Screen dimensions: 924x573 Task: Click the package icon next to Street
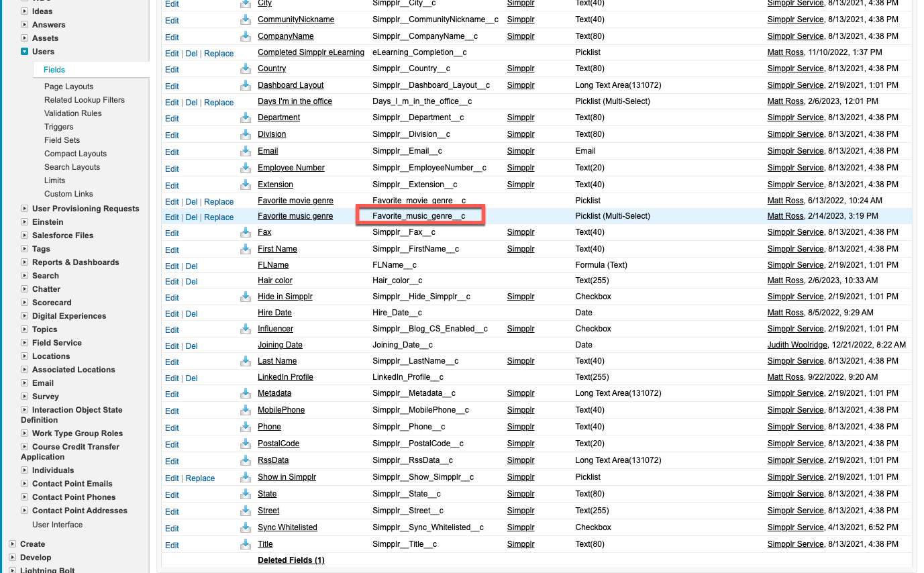coord(246,510)
